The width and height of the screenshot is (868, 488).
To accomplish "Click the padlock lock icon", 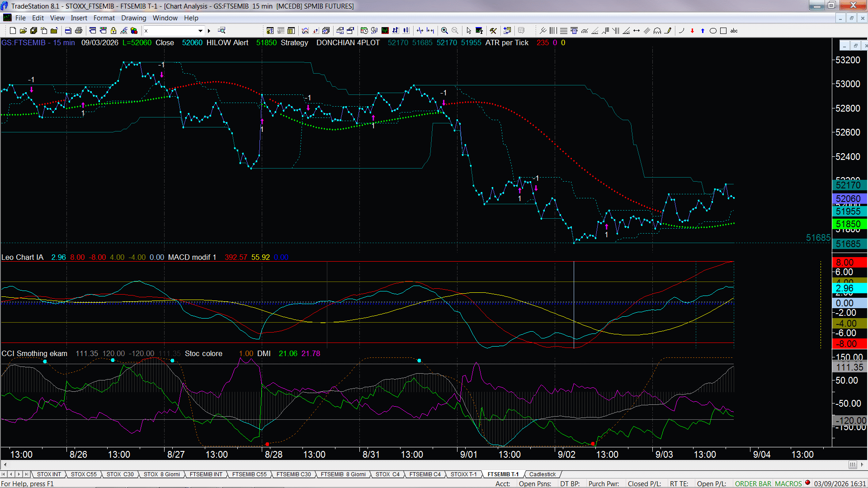I will 113,31.
